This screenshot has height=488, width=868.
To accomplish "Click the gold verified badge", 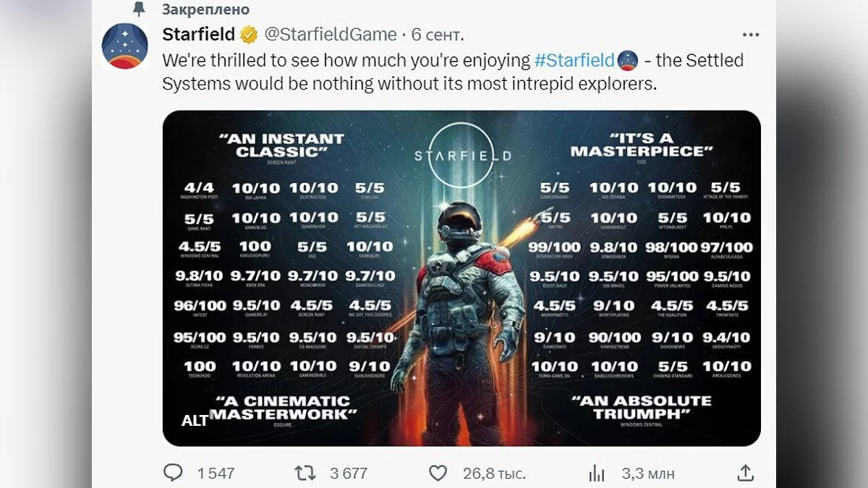I will [x=248, y=34].
